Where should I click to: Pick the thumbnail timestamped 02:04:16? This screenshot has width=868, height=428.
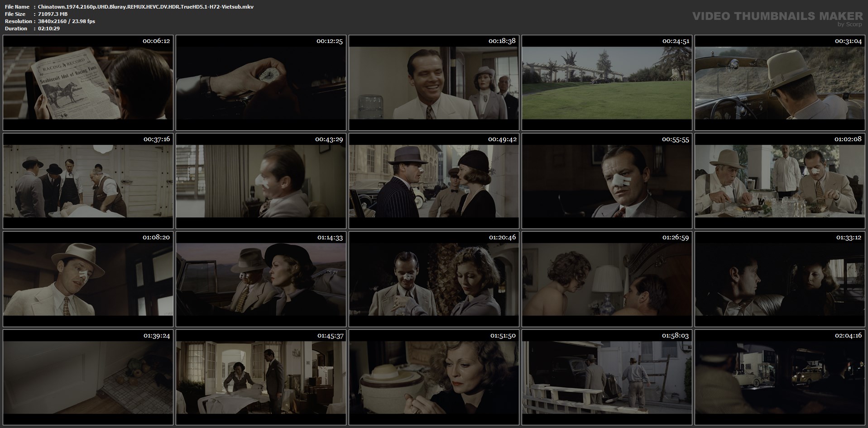[x=780, y=377]
